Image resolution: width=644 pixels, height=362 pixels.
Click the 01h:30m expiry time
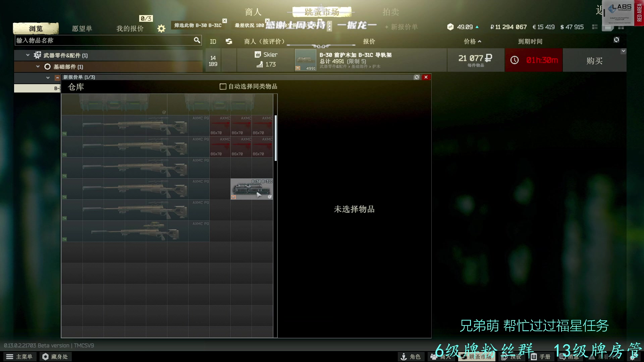pos(542,60)
